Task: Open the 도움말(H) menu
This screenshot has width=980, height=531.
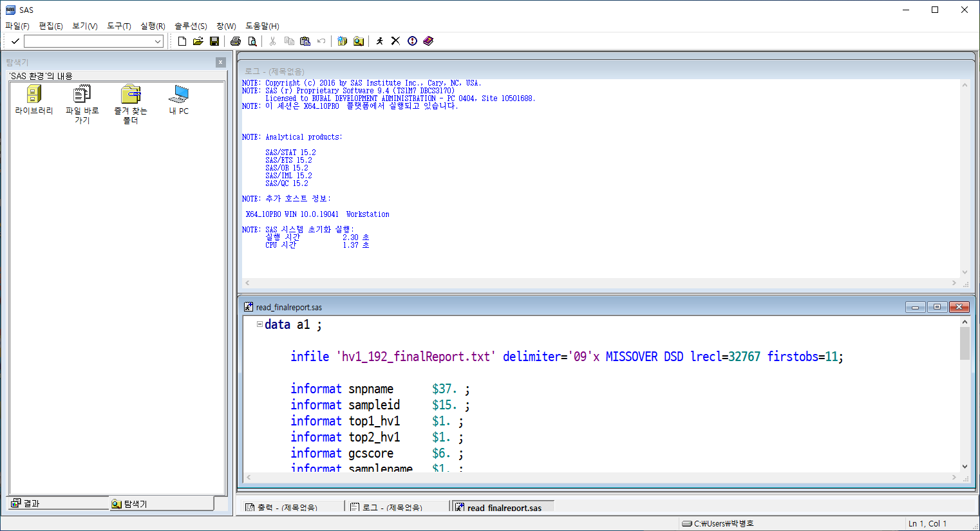Action: click(x=262, y=26)
